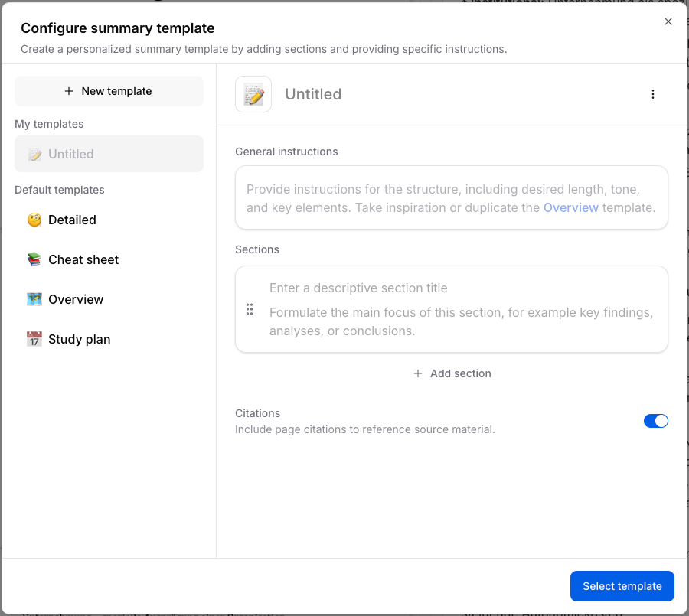689x616 pixels.
Task: Click the plus icon on New template
Action: click(69, 91)
